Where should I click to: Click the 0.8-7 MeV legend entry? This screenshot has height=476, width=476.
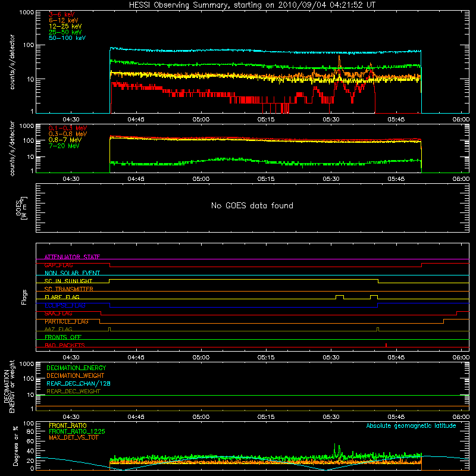[65, 140]
